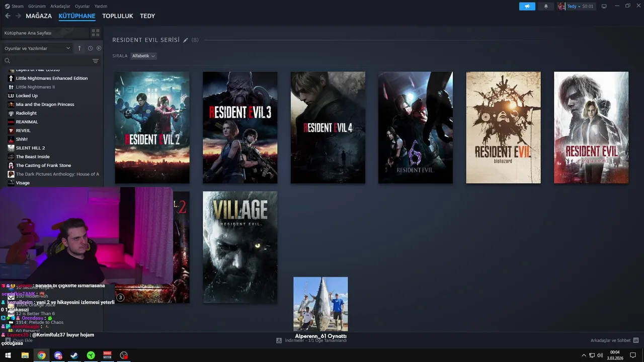Open Resident Evil 7 biohazard cover

(x=504, y=128)
